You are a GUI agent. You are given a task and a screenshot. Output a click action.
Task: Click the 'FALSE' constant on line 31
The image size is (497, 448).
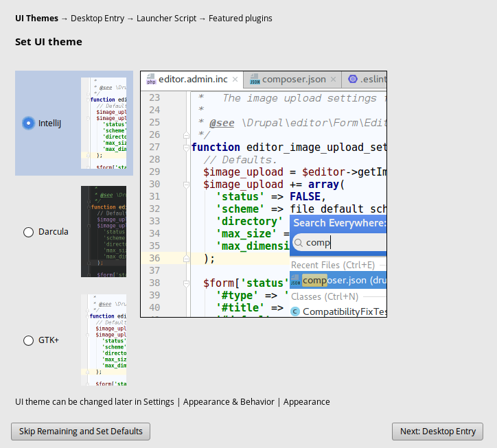click(x=305, y=197)
